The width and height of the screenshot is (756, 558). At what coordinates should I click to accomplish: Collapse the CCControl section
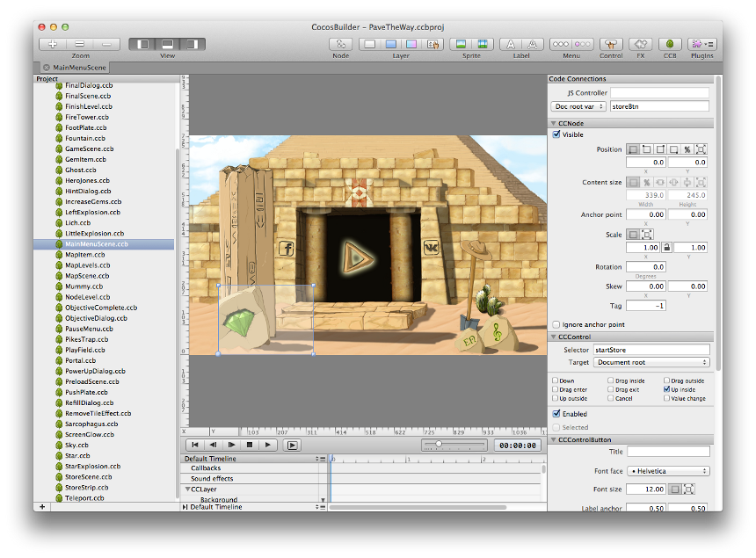pyautogui.click(x=554, y=337)
